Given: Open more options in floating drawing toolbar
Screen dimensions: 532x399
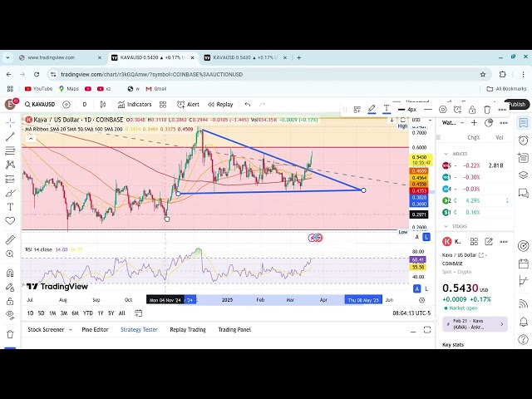Looking at the screenshot, I should 502,110.
